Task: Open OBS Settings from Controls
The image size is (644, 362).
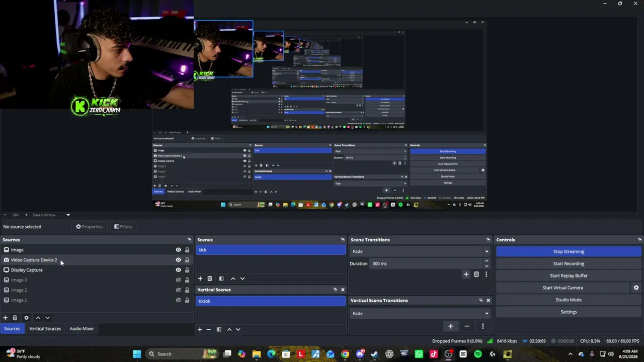Action: click(x=569, y=312)
